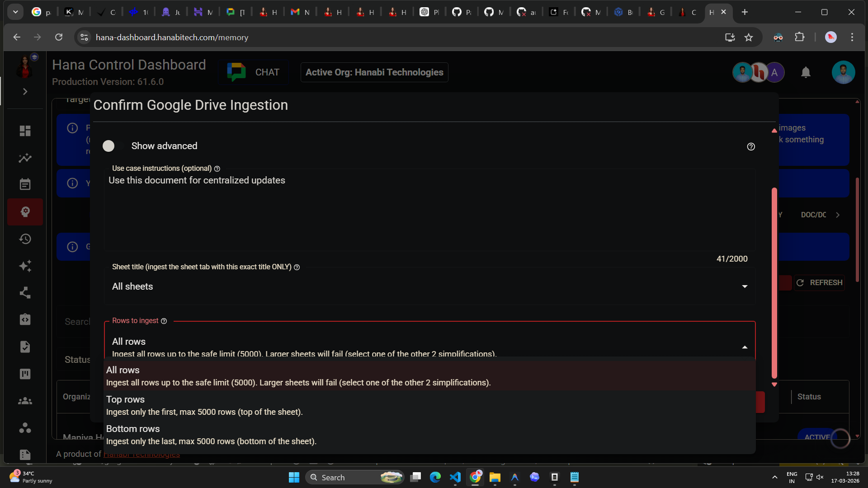Open the Hanabi Technologies link
Image resolution: width=868 pixels, height=488 pixels.
142,454
